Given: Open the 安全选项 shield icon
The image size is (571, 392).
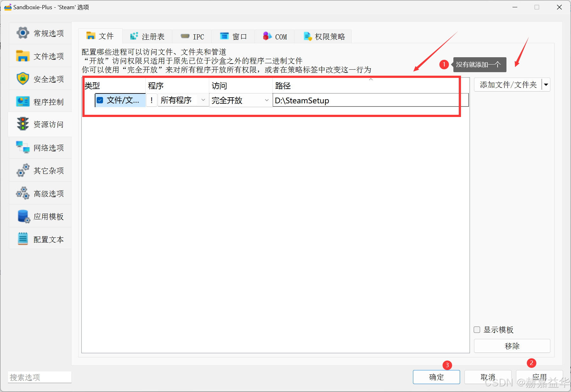Looking at the screenshot, I should tap(23, 79).
